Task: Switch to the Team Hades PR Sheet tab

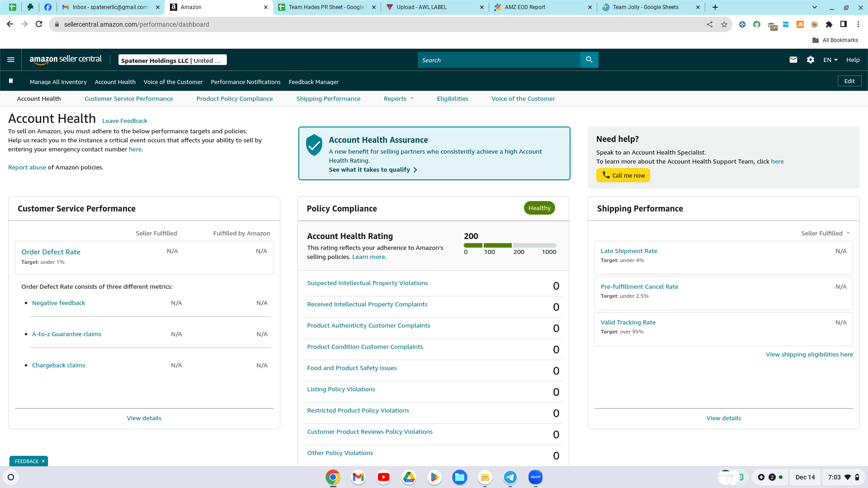Action: pos(326,7)
